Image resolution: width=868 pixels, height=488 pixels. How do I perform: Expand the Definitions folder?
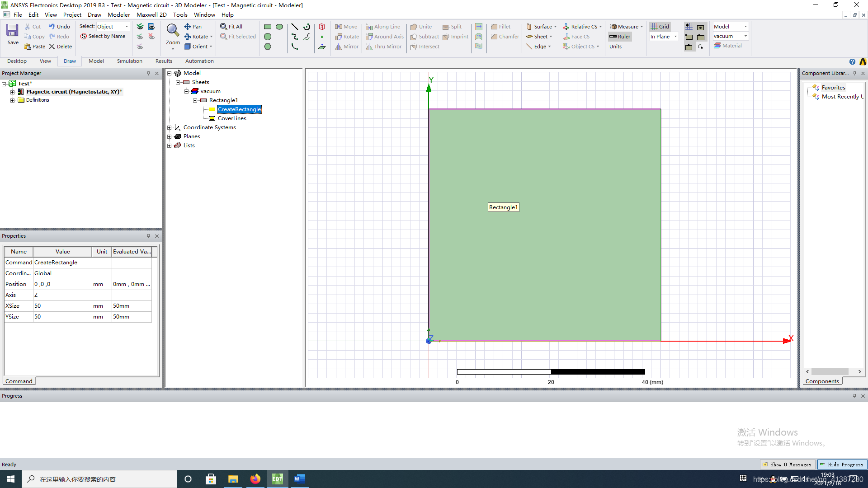12,100
